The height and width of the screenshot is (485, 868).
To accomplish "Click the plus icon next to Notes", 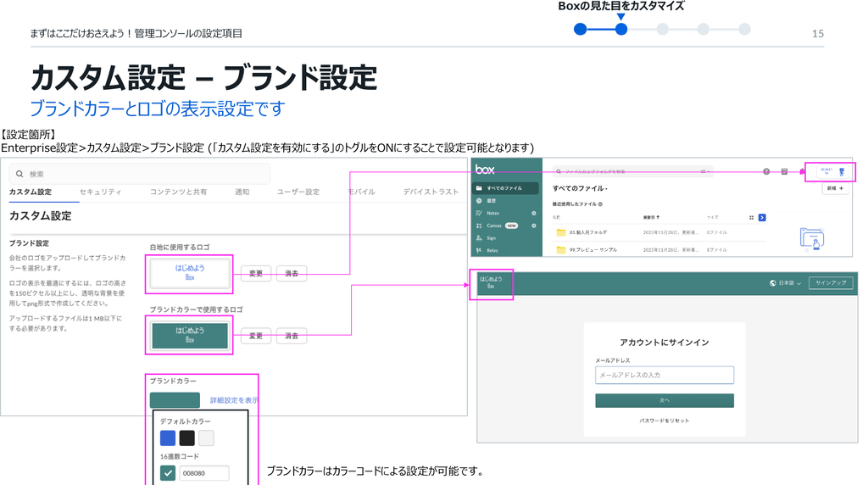I will tap(533, 213).
